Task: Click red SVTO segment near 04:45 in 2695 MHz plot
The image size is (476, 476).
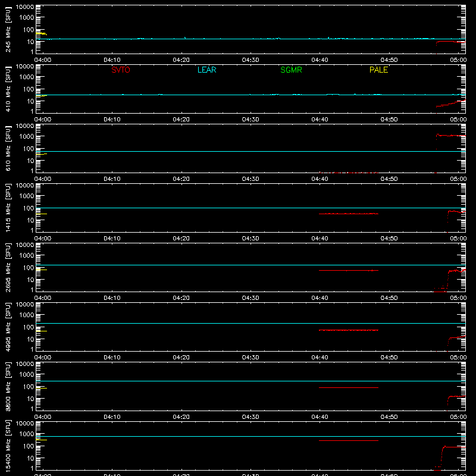Action: (349, 270)
